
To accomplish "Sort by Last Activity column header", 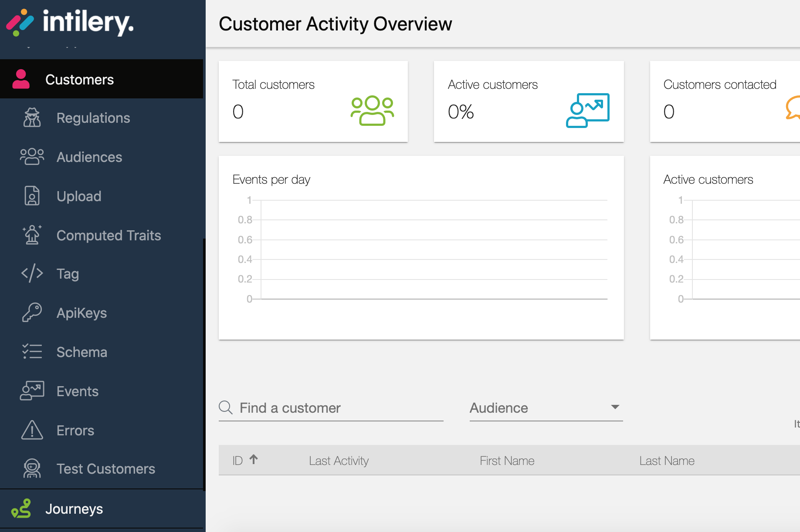I will 339,461.
